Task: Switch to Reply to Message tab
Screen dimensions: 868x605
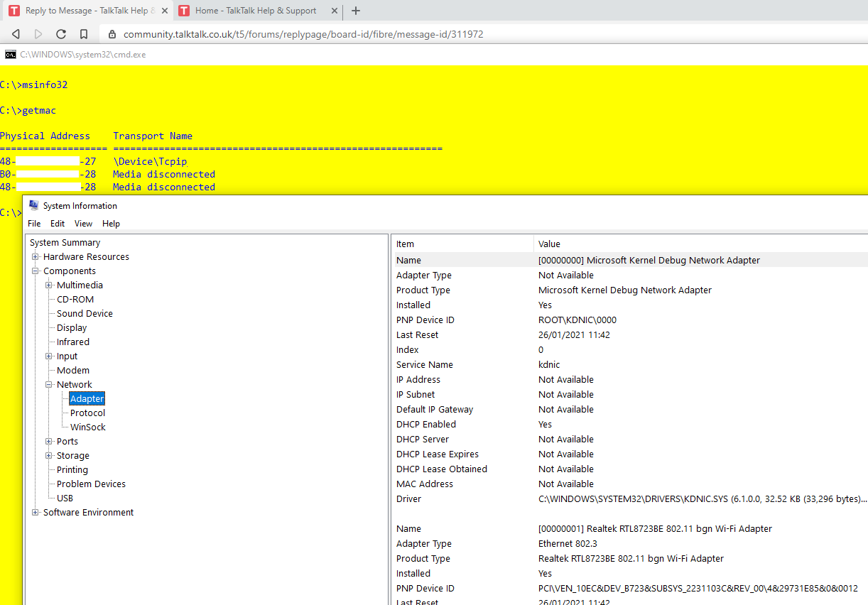Action: tap(86, 11)
